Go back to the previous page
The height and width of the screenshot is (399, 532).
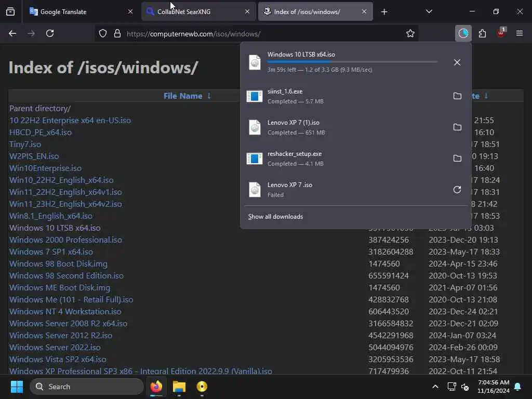[12, 33]
